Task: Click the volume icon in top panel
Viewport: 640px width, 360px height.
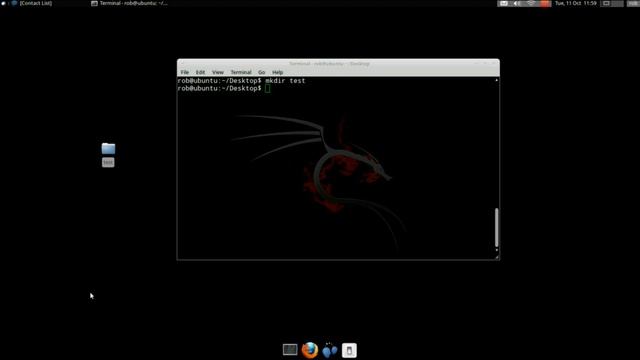Action: pos(516,3)
